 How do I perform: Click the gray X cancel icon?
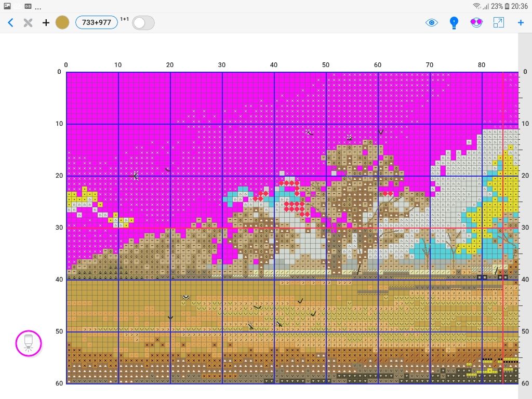click(x=28, y=23)
